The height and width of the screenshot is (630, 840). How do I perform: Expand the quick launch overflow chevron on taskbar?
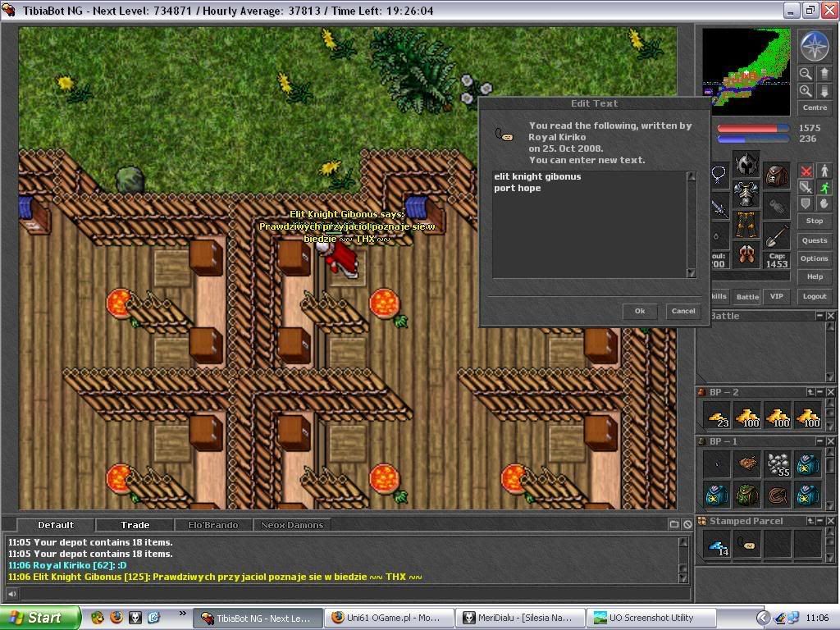pos(182,614)
